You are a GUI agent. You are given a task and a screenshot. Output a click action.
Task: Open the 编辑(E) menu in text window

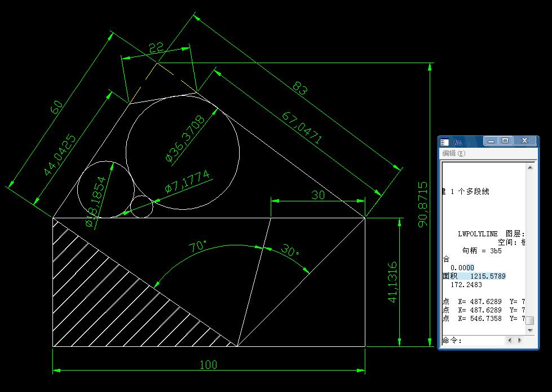(454, 153)
